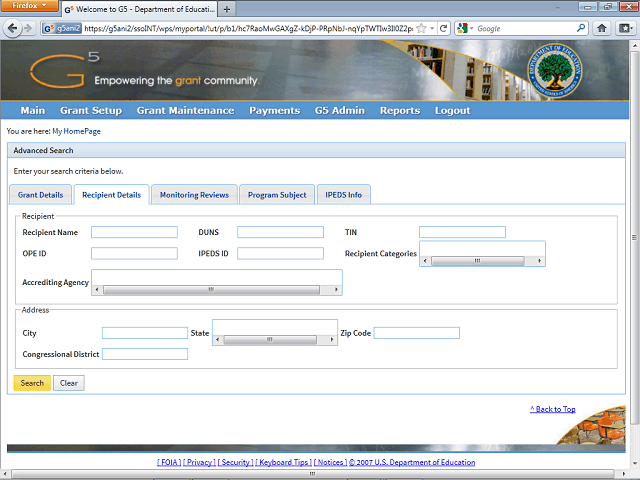Open the Reports menu
The width and height of the screenshot is (640, 480).
tap(400, 111)
